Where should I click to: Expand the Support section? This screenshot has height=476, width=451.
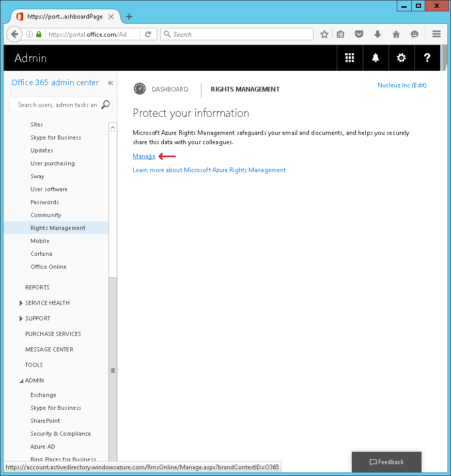(x=21, y=318)
